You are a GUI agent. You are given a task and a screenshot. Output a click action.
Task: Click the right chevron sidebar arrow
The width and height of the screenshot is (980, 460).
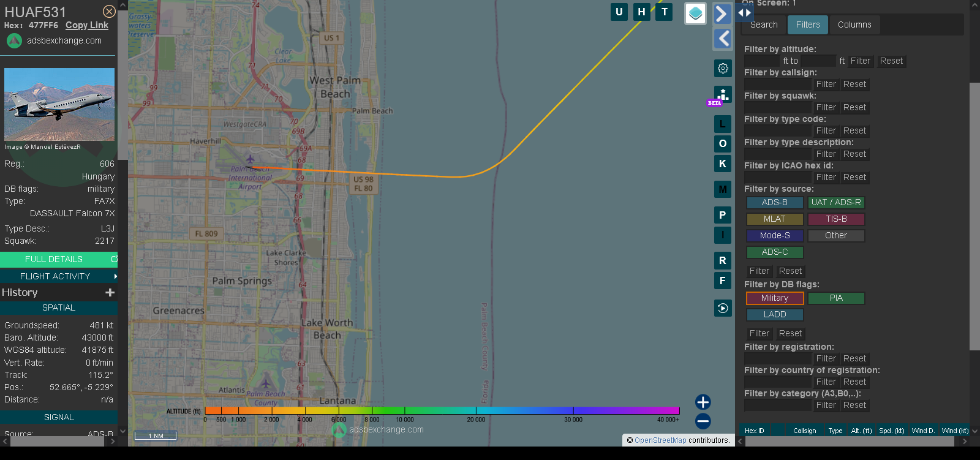tap(722, 14)
